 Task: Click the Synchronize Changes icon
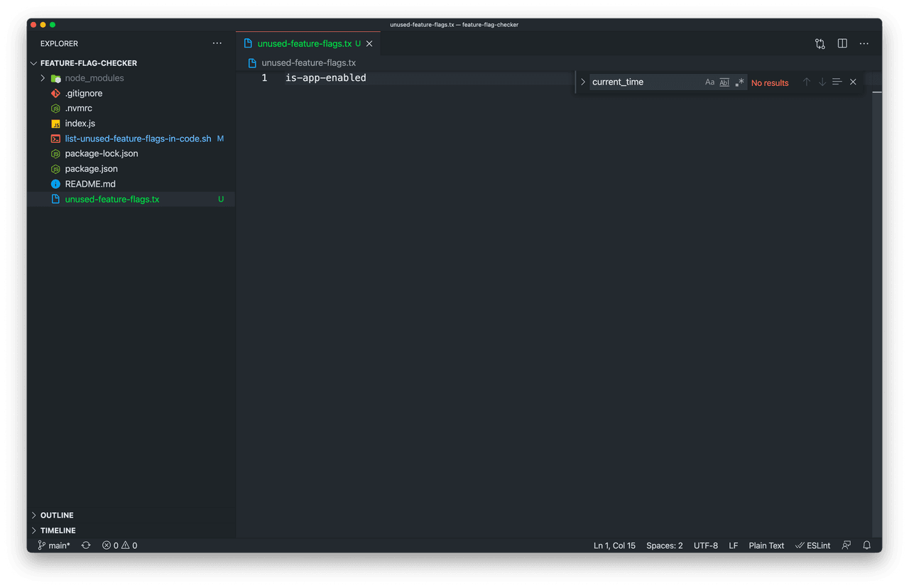pos(86,545)
